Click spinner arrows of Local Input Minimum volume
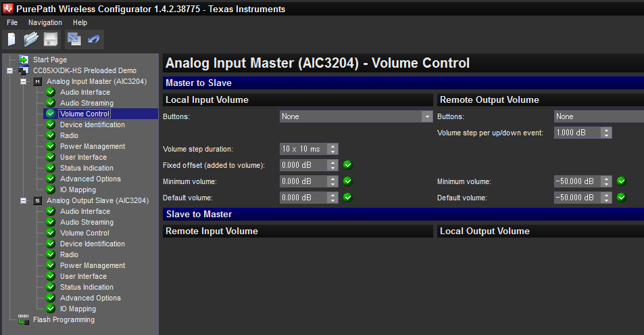The width and height of the screenshot is (644, 335). [333, 181]
